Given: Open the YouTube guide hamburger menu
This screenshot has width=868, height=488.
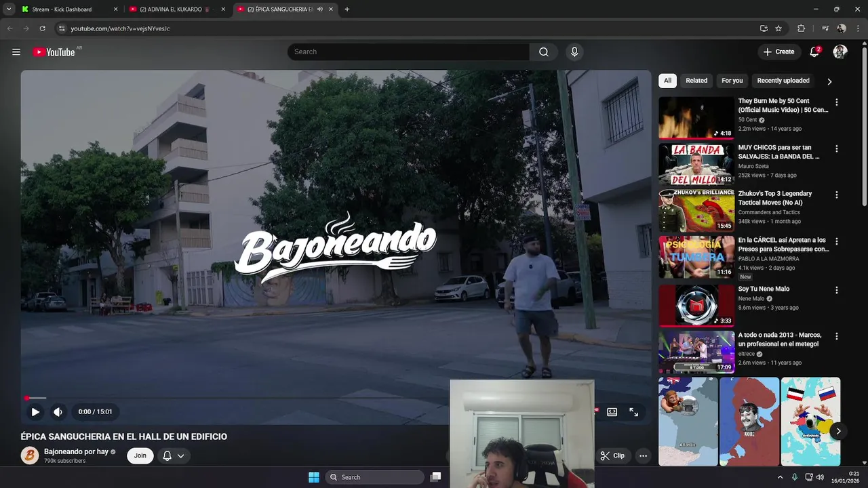Looking at the screenshot, I should tap(16, 52).
